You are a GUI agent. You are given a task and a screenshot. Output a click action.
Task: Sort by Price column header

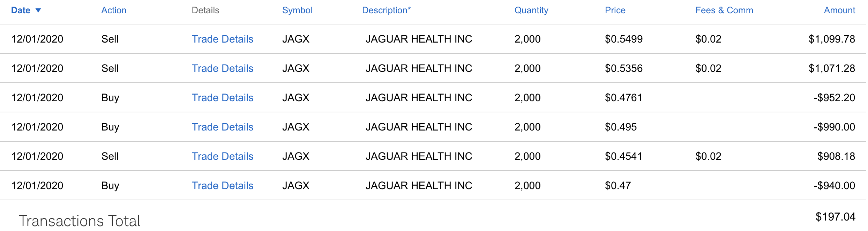pos(615,10)
